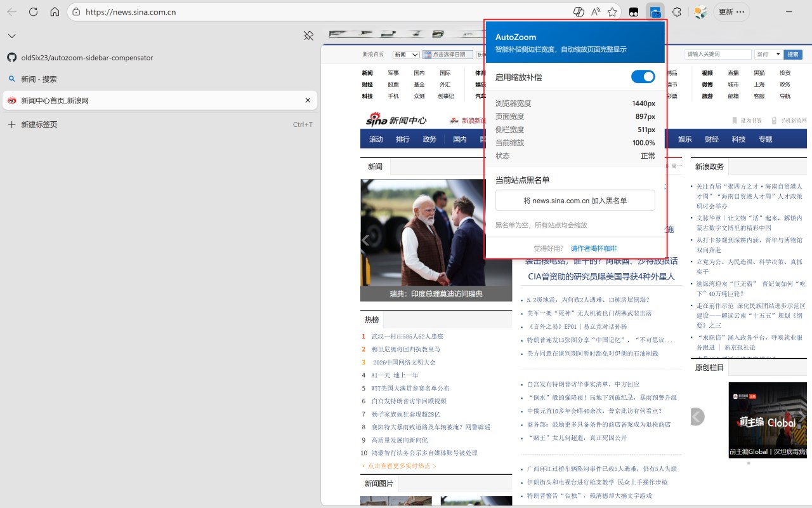Select the 新闻中心首页_新浪网 tab
Viewport: 812px width, 508px height.
click(160, 100)
